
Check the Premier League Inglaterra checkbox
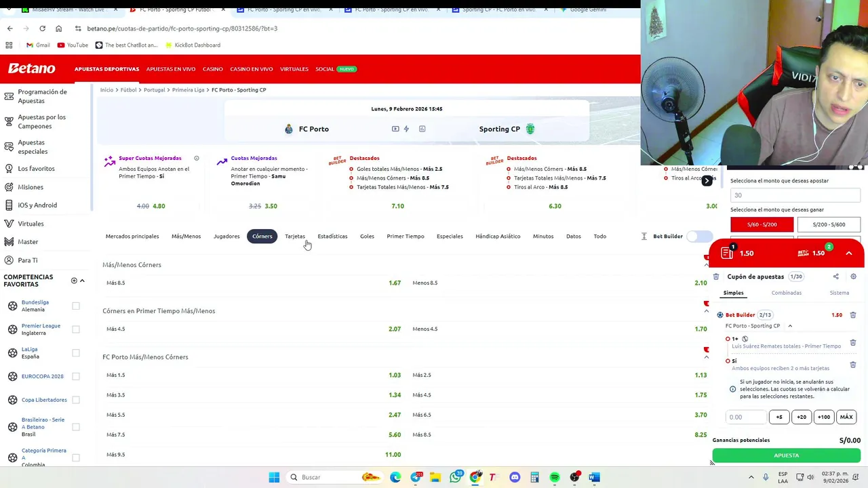tap(76, 329)
